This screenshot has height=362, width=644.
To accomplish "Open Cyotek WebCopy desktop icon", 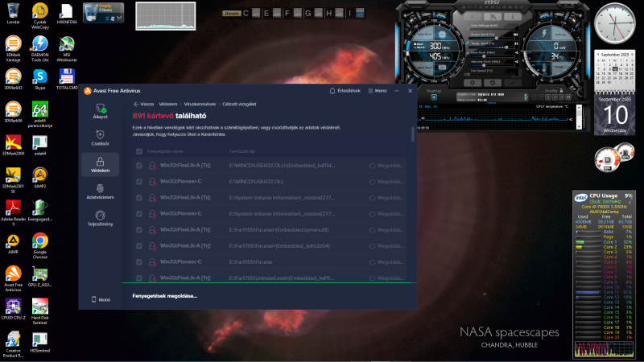I will (39, 15).
